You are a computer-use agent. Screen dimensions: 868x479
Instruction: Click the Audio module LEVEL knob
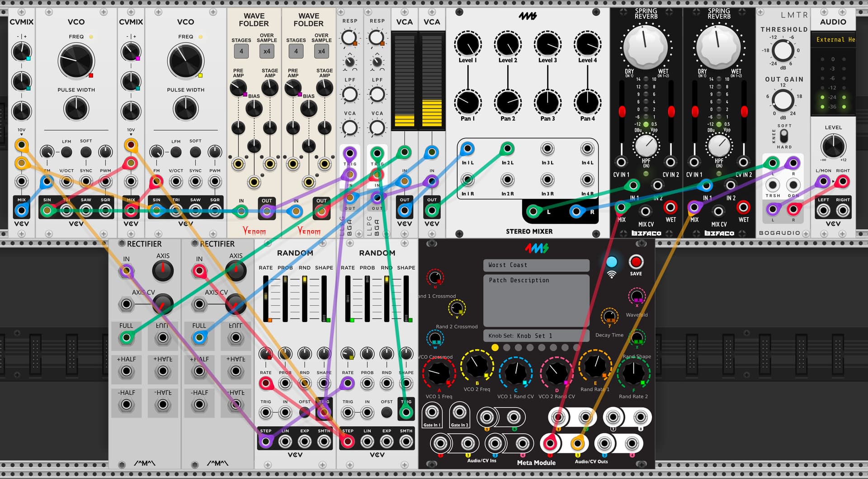pyautogui.click(x=833, y=146)
